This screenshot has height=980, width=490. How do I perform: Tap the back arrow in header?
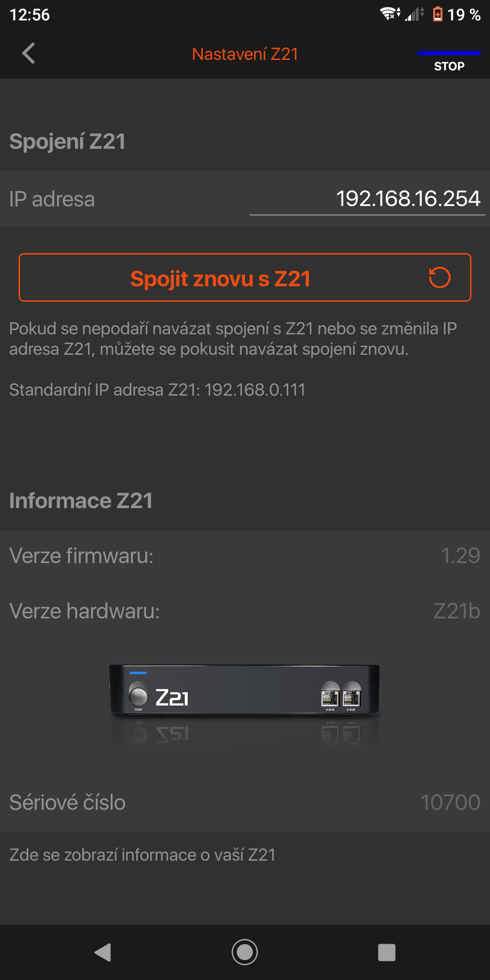click(x=29, y=54)
